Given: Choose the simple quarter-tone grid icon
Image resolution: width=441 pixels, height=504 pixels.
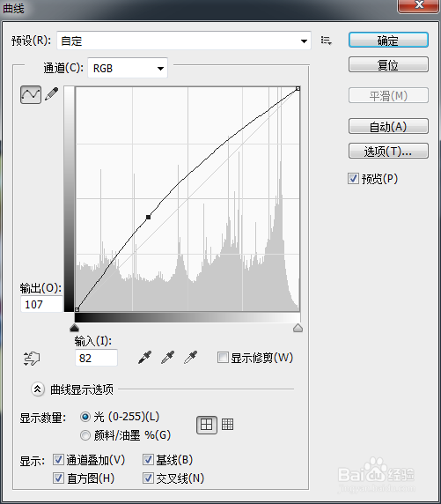Looking at the screenshot, I should pyautogui.click(x=207, y=425).
